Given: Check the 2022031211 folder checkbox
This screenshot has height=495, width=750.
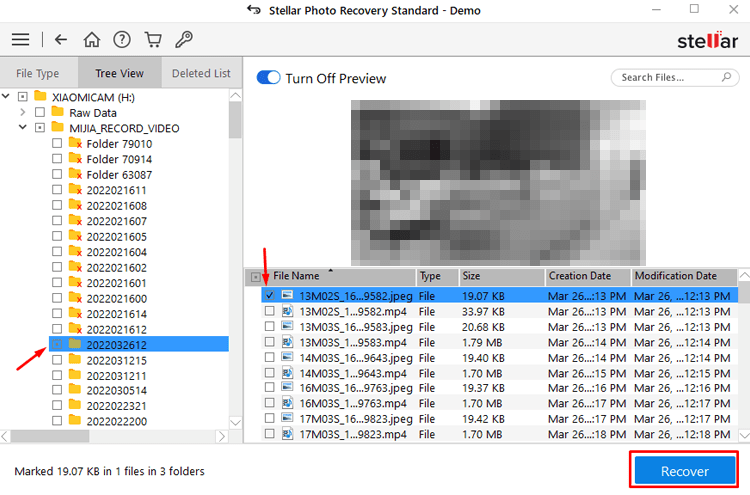Looking at the screenshot, I should click(57, 375).
